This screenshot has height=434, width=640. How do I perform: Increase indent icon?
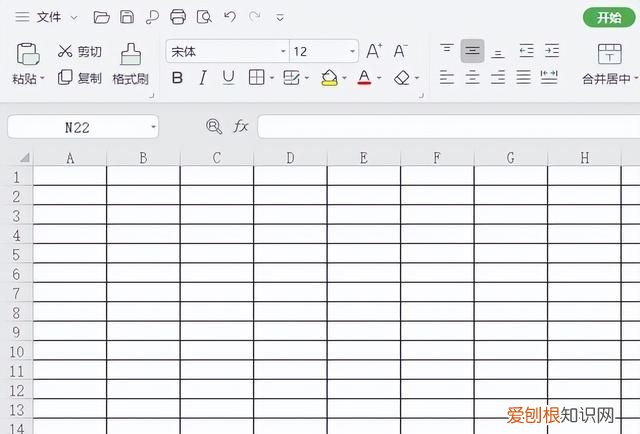pyautogui.click(x=552, y=51)
